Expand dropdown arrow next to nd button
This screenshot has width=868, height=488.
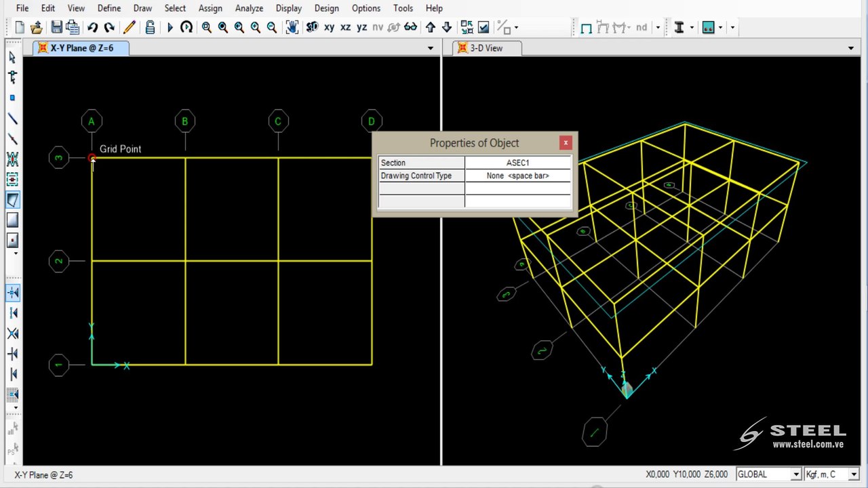click(657, 28)
